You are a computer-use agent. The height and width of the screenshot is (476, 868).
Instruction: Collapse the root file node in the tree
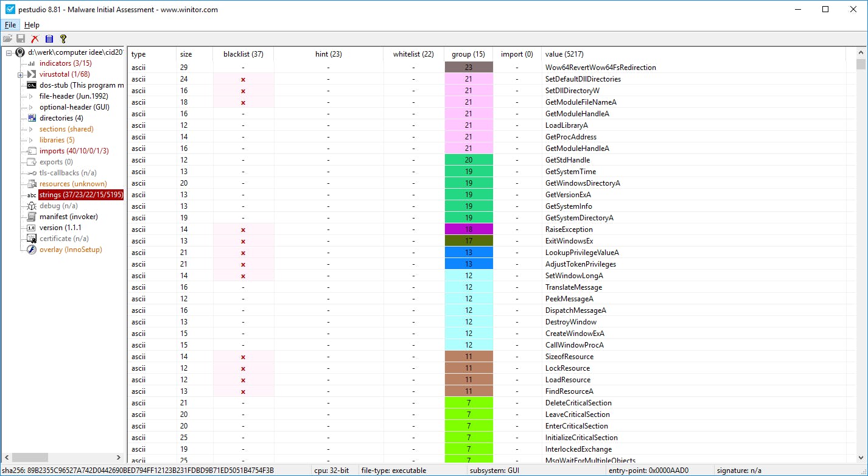[9, 52]
